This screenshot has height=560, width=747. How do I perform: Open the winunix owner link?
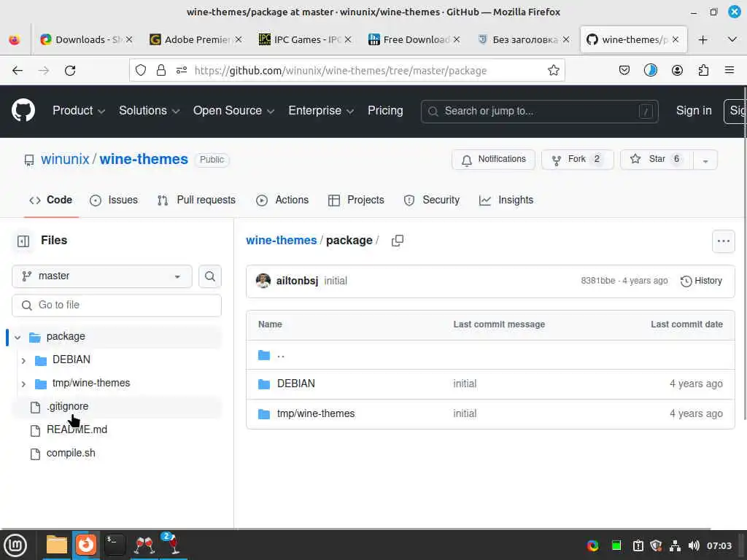(x=65, y=159)
